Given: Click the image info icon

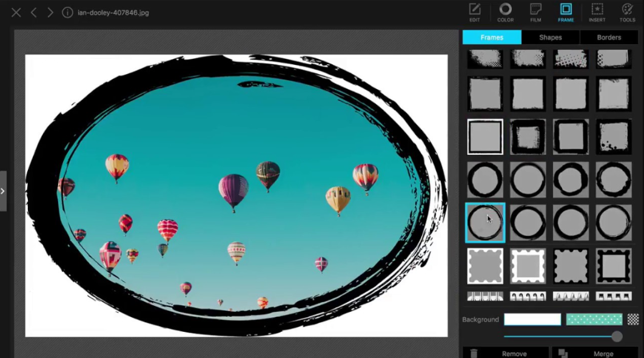Looking at the screenshot, I should point(67,12).
